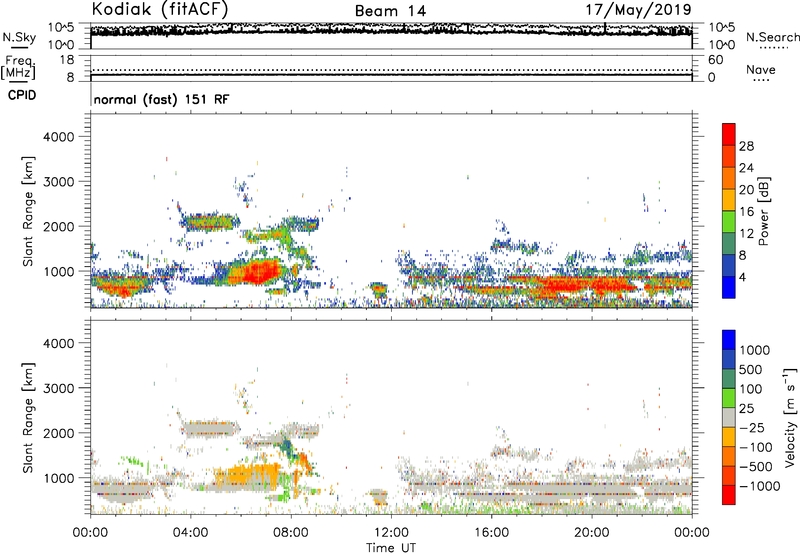Select the blue bottom Power colorbar segment
Viewport: 800px width, 554px height.
(x=729, y=288)
